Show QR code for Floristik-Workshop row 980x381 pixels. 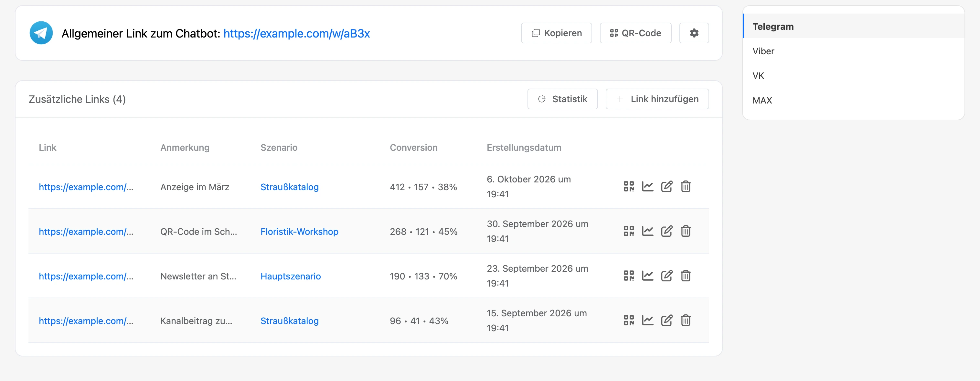[x=628, y=231]
